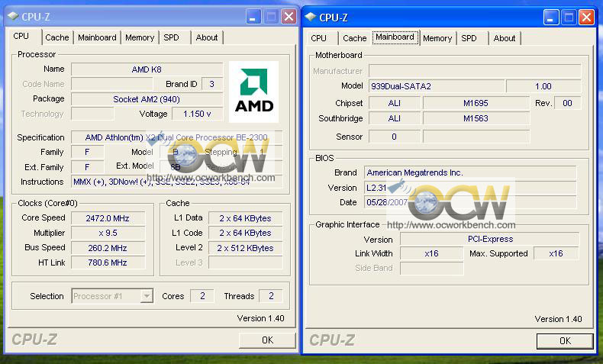Click the empty Side Band field

point(432,269)
